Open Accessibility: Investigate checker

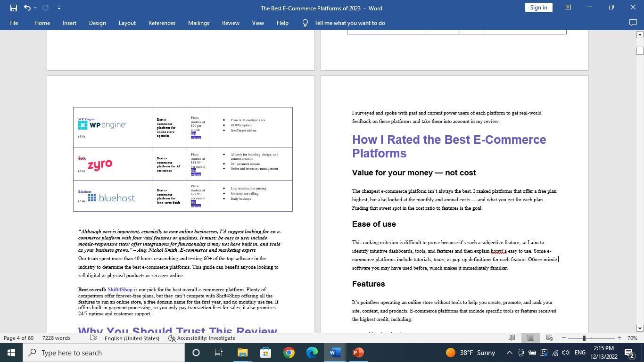(x=202, y=338)
